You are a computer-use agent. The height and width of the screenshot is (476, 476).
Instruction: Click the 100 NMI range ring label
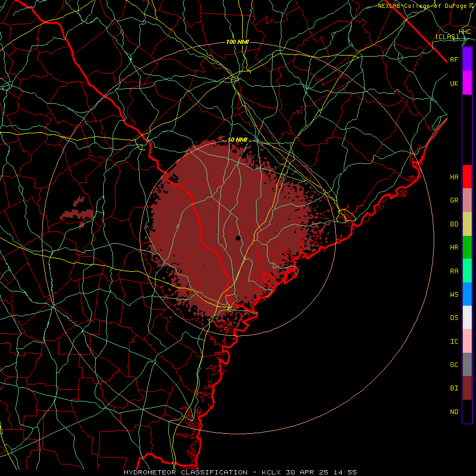click(x=237, y=42)
